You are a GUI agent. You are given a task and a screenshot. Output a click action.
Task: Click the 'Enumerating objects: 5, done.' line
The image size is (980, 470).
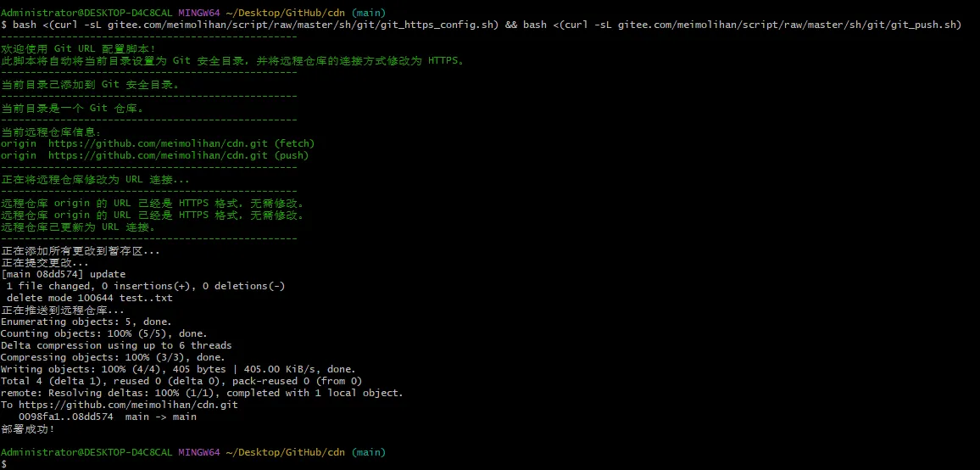86,322
